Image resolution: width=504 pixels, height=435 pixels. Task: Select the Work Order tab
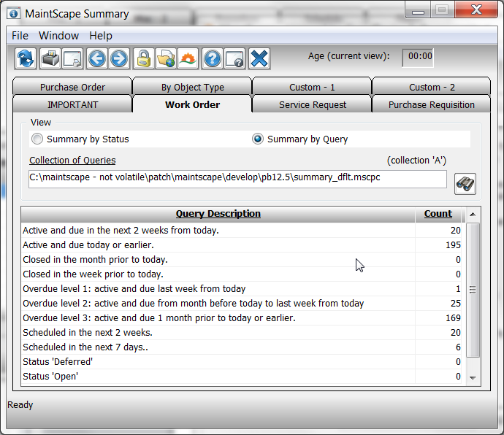(193, 104)
